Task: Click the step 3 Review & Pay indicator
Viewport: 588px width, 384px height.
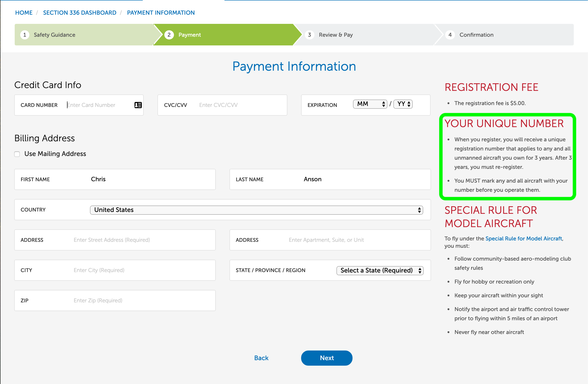Action: tap(335, 35)
